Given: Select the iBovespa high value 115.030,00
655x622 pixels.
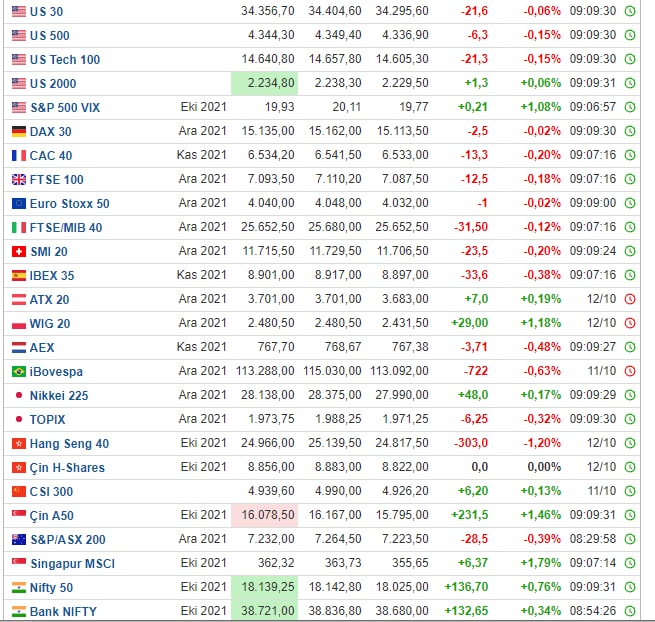Looking at the screenshot, I should (x=332, y=371).
